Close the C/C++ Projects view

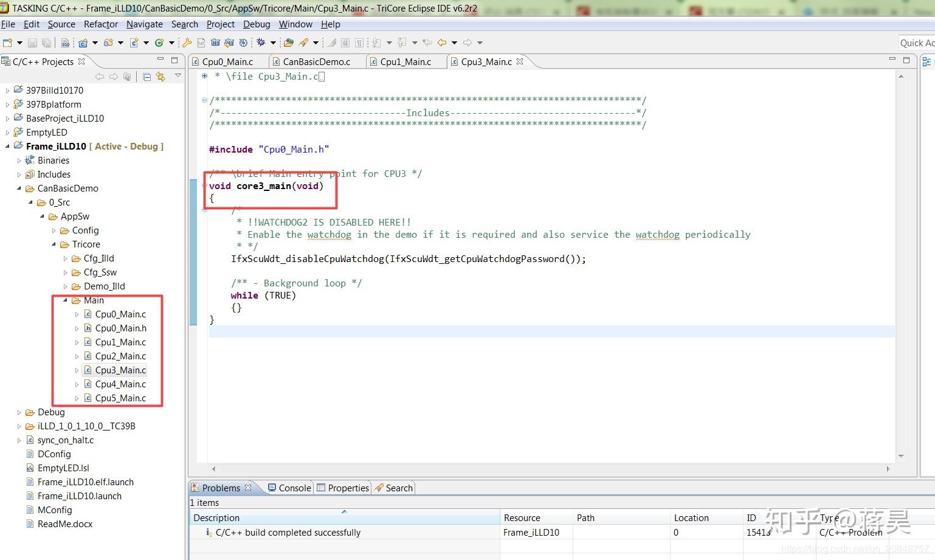81,61
